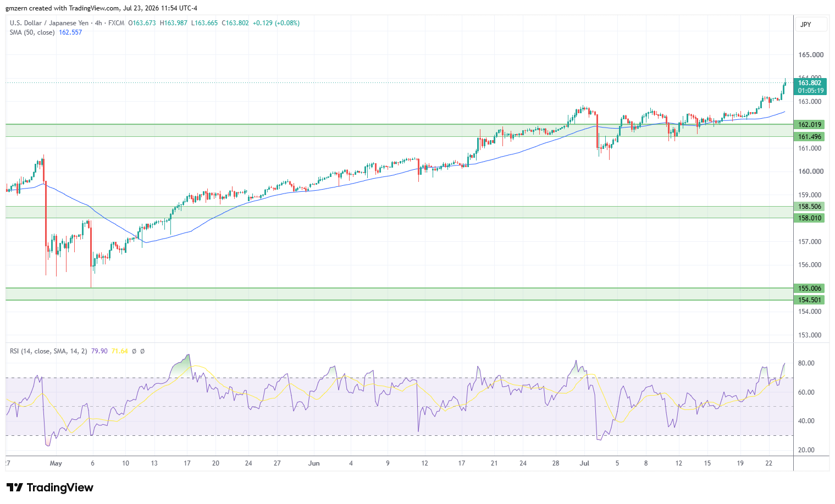835x504 pixels.
Task: Open the JPY currency selector
Action: [x=811, y=24]
